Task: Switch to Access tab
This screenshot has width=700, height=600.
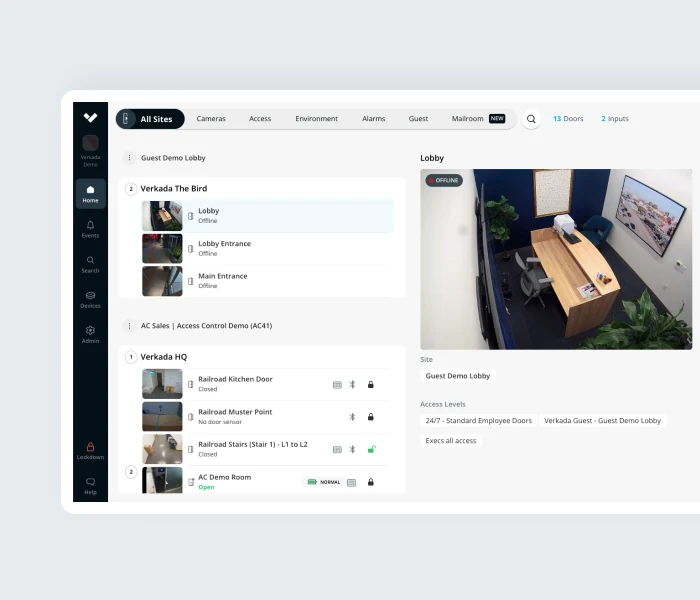Action: 260,119
